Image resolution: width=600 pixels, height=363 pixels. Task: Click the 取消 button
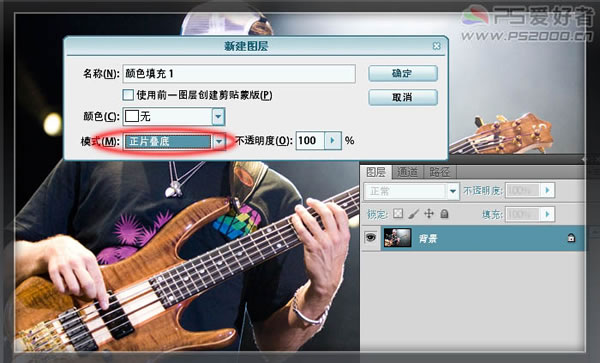pyautogui.click(x=403, y=97)
